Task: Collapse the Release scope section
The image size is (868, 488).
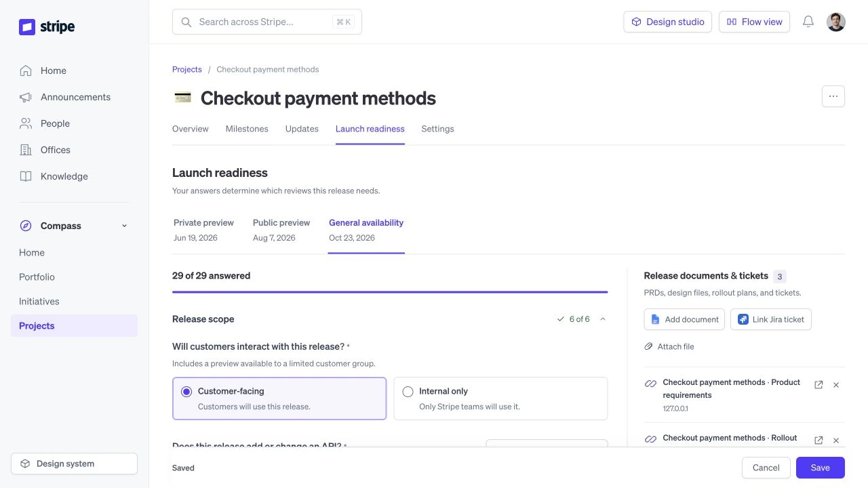Action: coord(603,319)
